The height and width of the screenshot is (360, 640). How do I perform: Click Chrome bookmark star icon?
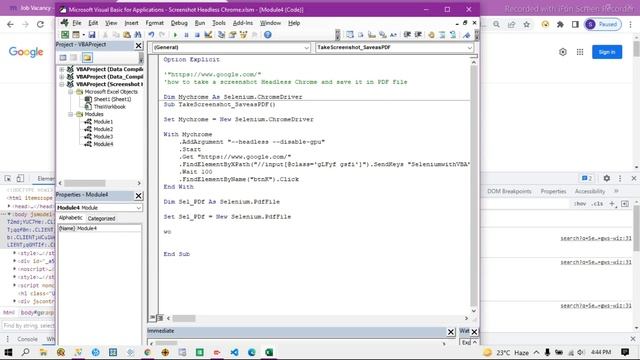pos(527,24)
